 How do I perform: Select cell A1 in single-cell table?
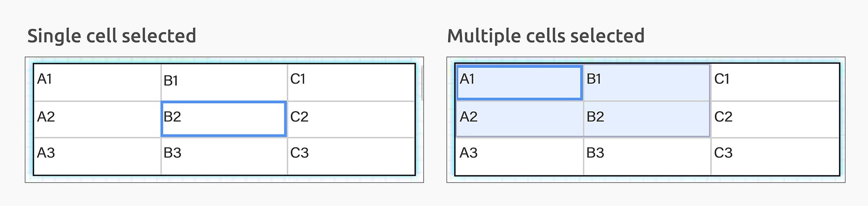coord(97,83)
